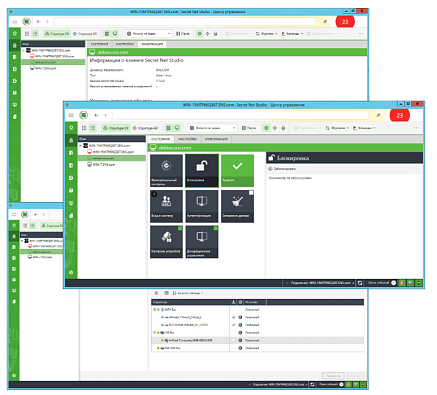
Task: Open hamburger menu in top back window
Action: point(14,22)
